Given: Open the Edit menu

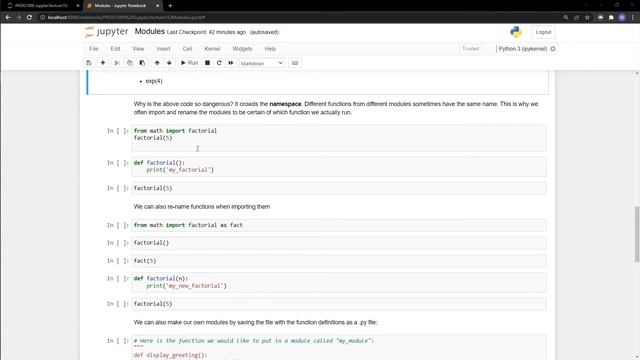Looking at the screenshot, I should (116, 49).
